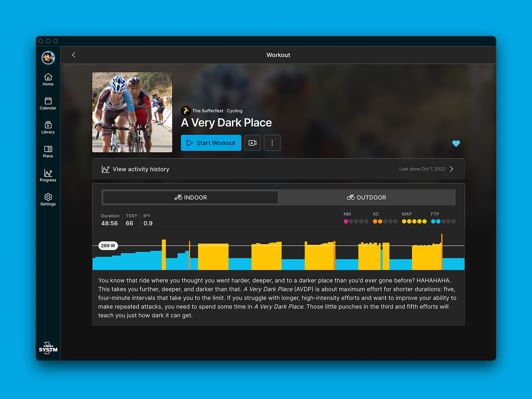Screen dimensions: 532x399
Task: Click the download video icon button
Action: tap(253, 143)
